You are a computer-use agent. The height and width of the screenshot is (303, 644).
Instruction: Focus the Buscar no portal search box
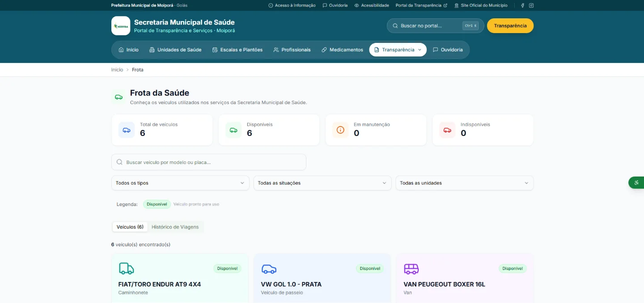436,26
